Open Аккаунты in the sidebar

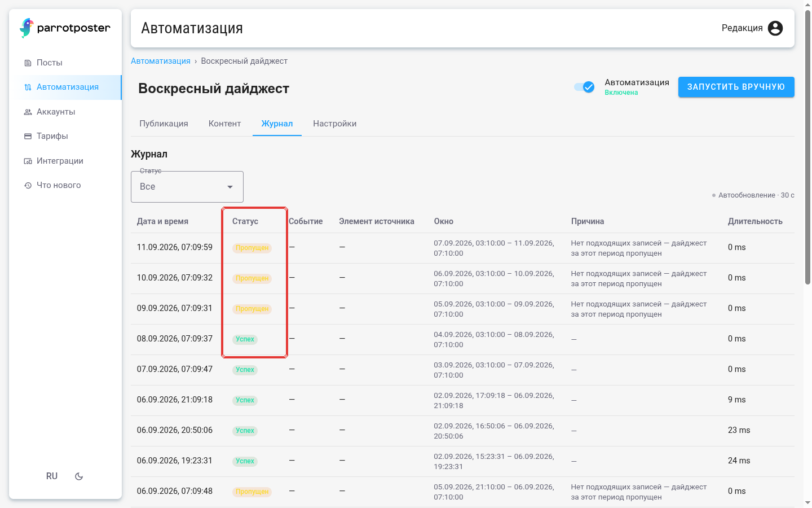[65, 112]
